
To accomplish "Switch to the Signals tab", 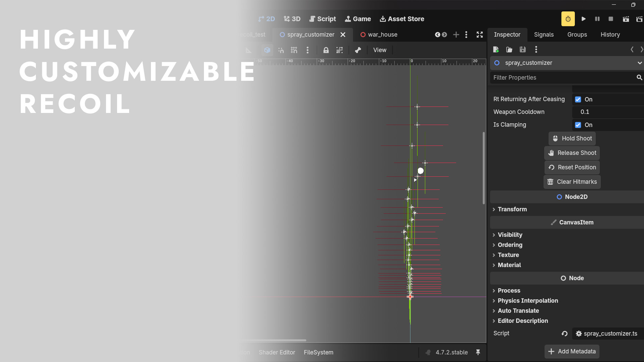I will click(544, 35).
